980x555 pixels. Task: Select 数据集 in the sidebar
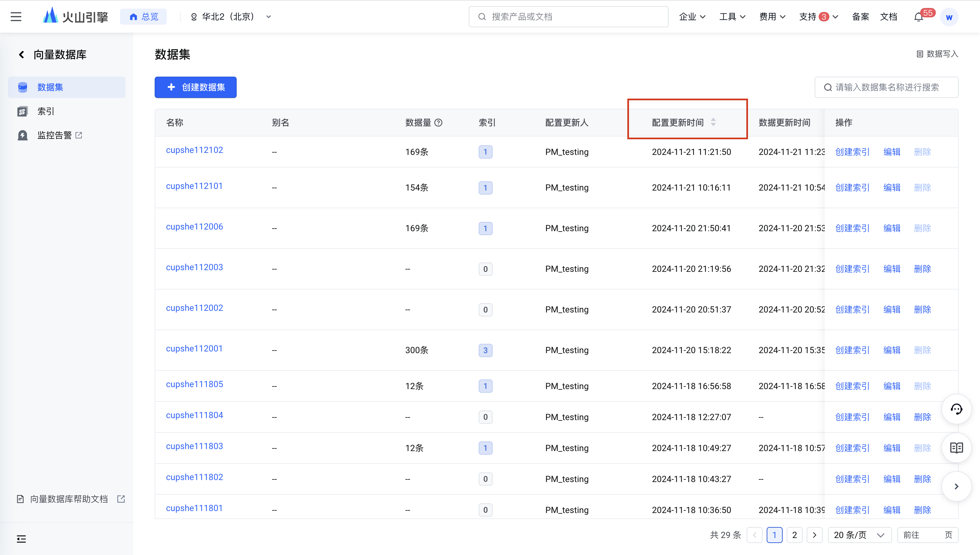coord(66,87)
